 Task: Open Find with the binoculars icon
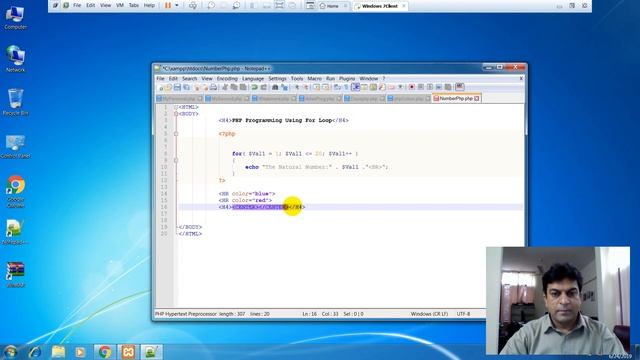pos(275,87)
